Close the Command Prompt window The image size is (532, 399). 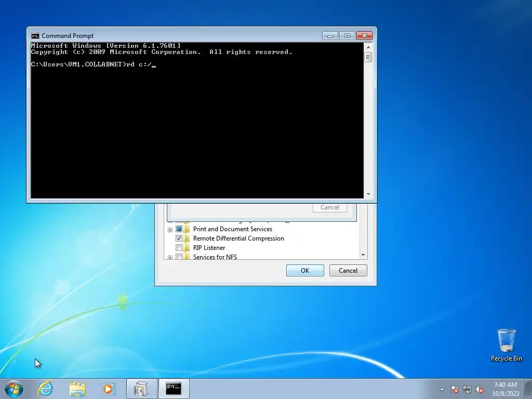(364, 36)
